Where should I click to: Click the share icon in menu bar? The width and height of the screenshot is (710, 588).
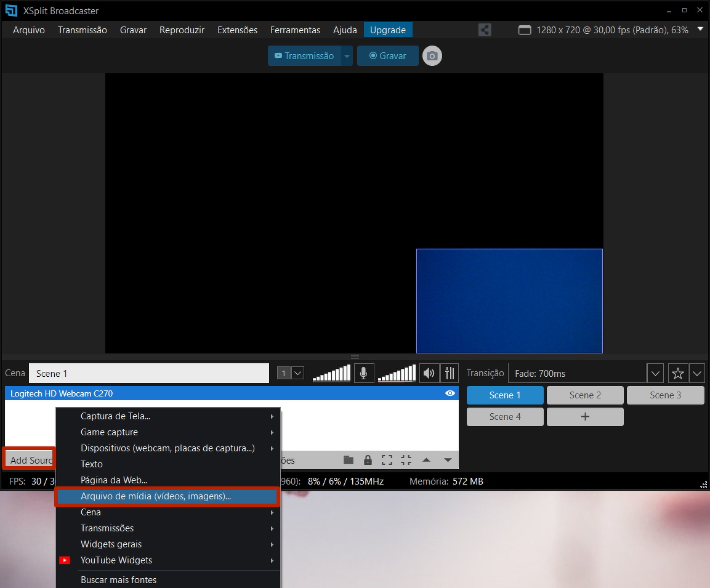point(485,30)
